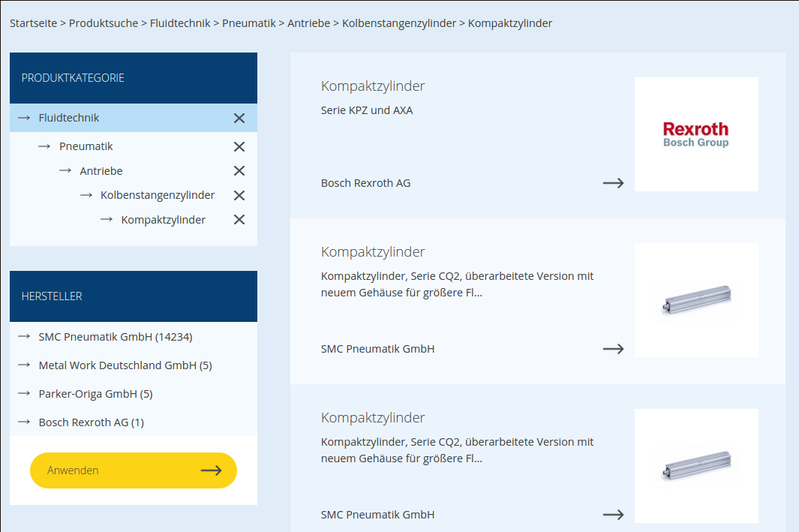799x532 pixels.
Task: Click arrow icon beside Kompaktzylinder category
Action: tap(107, 219)
